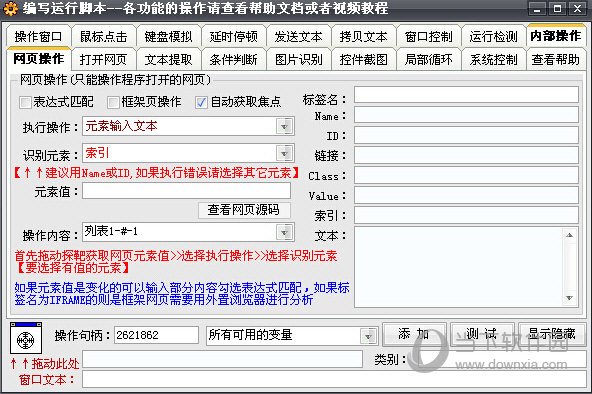Open the 操作内容 combo box arrow

pyautogui.click(x=284, y=232)
